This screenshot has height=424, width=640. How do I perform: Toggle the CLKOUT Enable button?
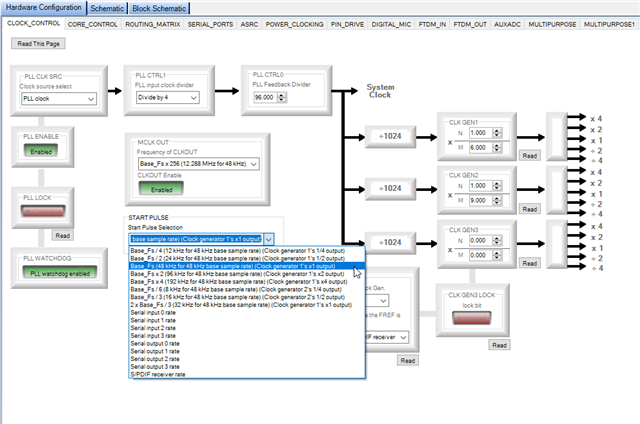tap(161, 189)
